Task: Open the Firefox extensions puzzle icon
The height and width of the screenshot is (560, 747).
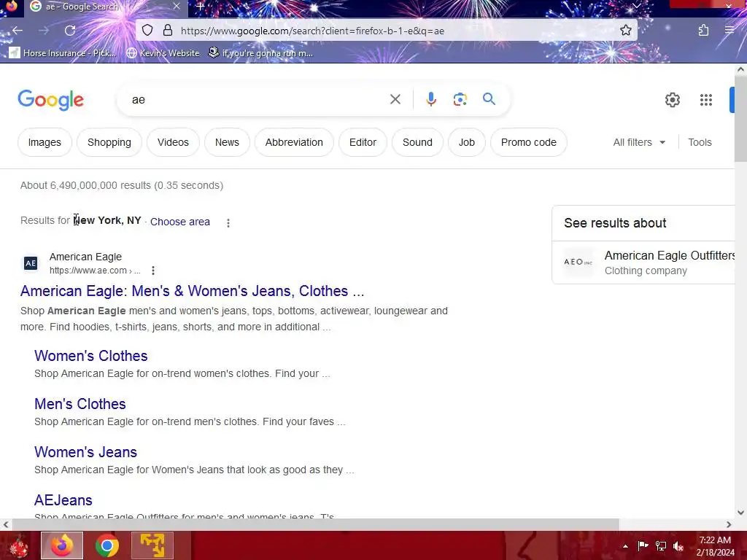Action: tap(703, 31)
